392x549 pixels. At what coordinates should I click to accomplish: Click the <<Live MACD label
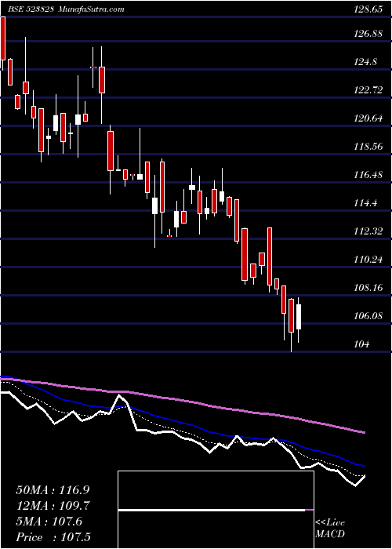click(330, 529)
